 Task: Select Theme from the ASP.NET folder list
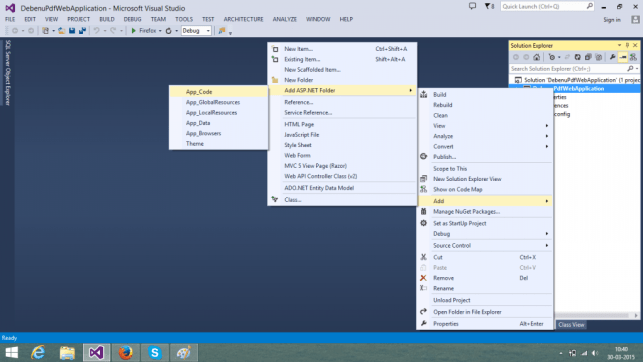(x=219, y=144)
